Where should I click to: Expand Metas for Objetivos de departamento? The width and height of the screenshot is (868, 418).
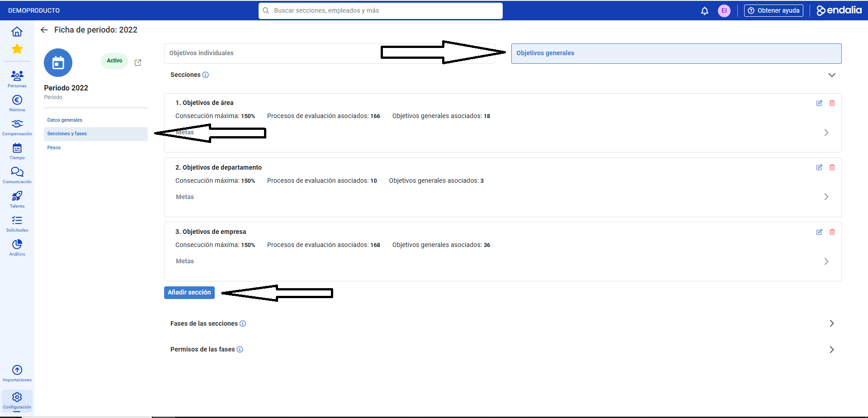[826, 197]
